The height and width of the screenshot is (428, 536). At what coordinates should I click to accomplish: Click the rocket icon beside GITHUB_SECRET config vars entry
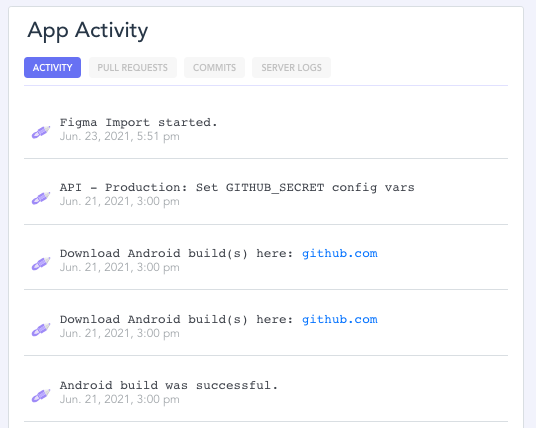[x=41, y=198]
